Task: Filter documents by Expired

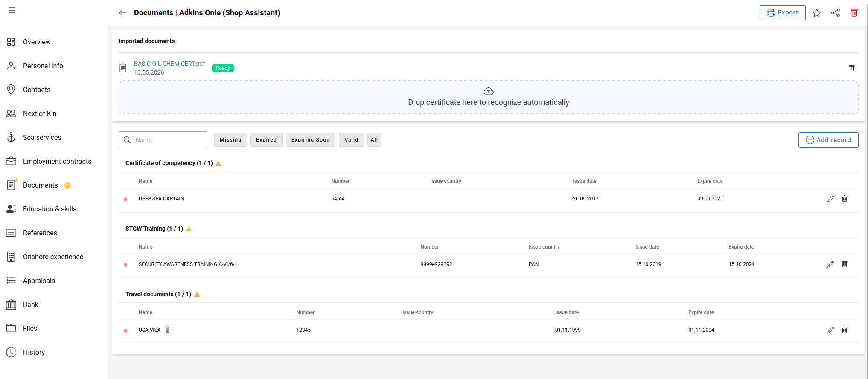Action: pyautogui.click(x=266, y=140)
